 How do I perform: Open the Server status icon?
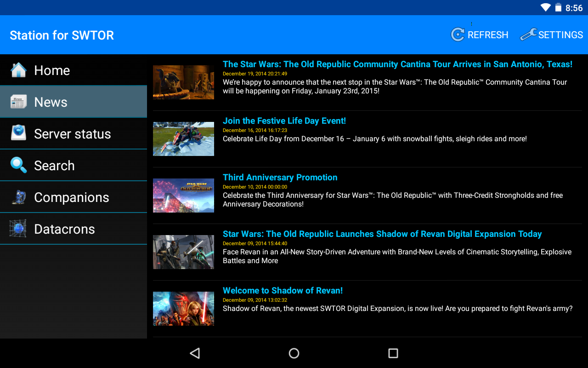[18, 133]
